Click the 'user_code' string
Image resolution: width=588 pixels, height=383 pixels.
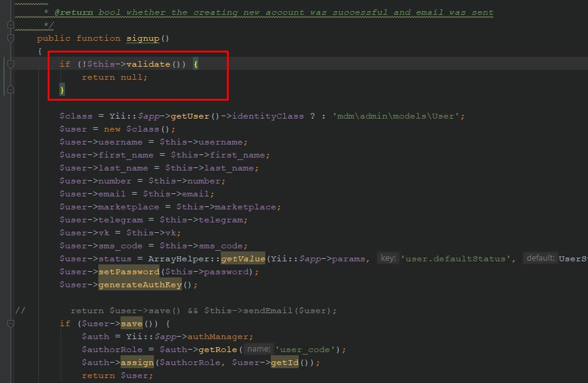[x=305, y=350]
